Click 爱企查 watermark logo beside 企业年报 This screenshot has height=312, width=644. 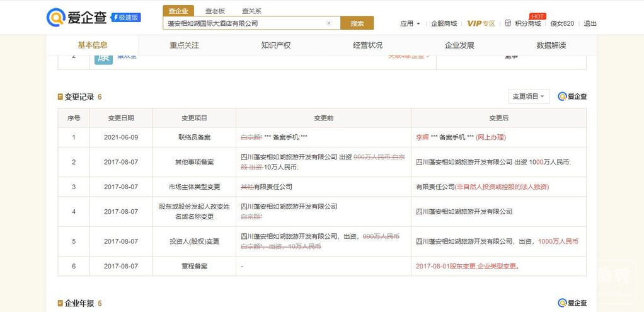pos(572,303)
